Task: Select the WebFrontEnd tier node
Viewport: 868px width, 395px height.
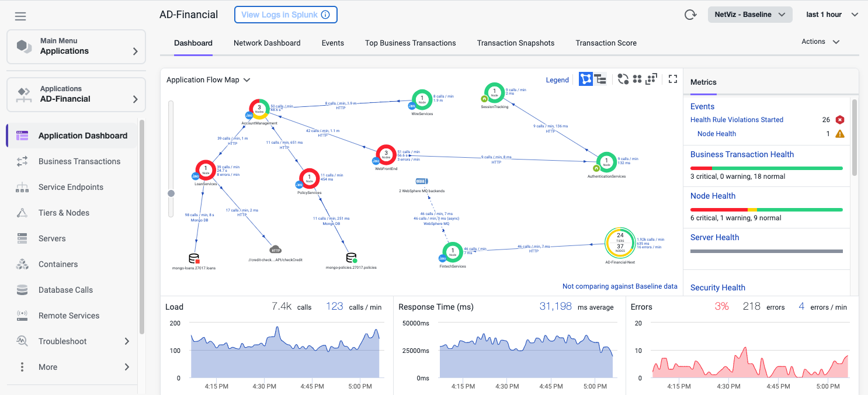Action: (386, 155)
